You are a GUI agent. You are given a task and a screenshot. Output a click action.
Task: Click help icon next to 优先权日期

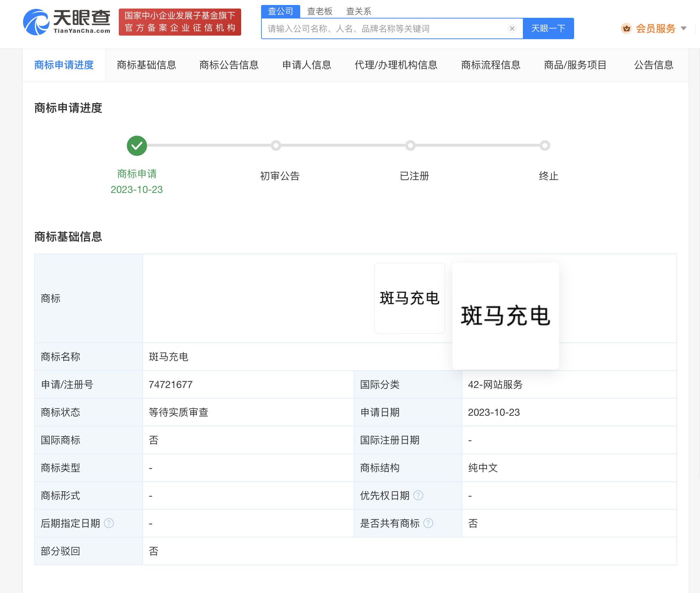[x=418, y=495]
